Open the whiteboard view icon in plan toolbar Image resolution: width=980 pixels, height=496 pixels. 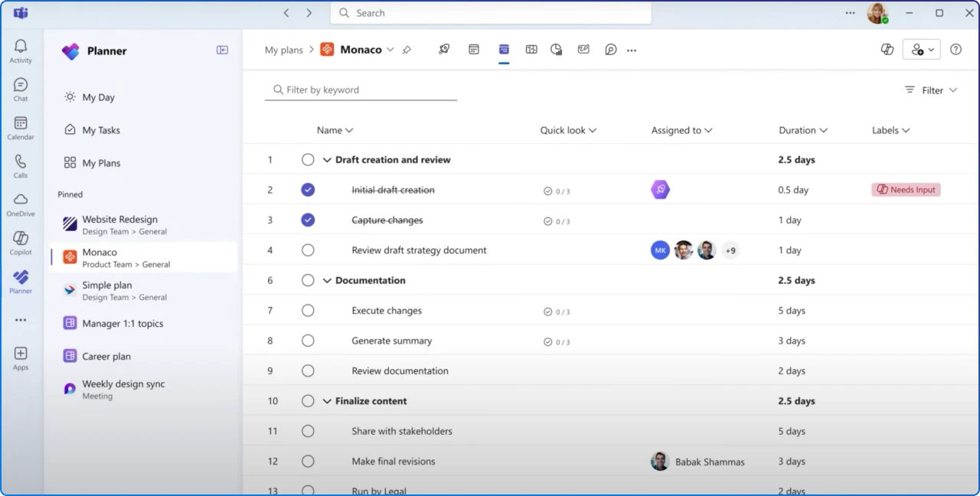pyautogui.click(x=583, y=49)
